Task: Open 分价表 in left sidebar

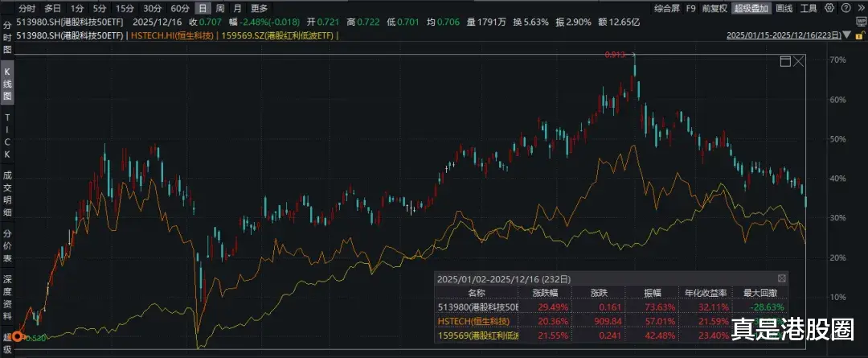Action: pyautogui.click(x=7, y=245)
